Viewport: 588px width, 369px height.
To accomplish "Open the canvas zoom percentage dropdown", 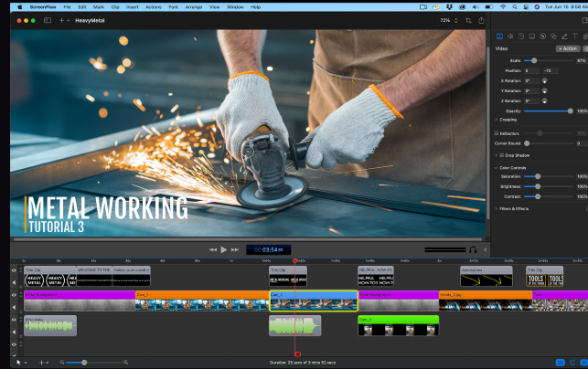I will (447, 19).
